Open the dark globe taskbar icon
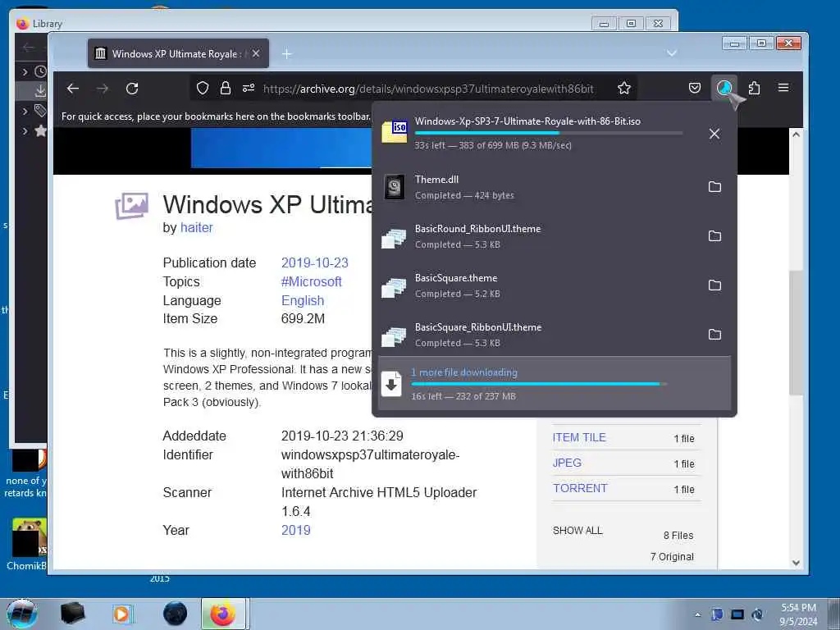The width and height of the screenshot is (840, 630). point(176,614)
